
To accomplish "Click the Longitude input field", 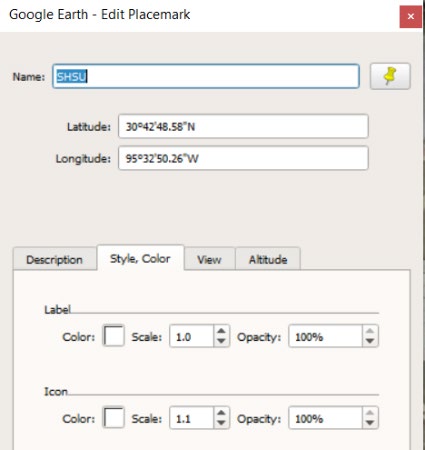I will 243,158.
